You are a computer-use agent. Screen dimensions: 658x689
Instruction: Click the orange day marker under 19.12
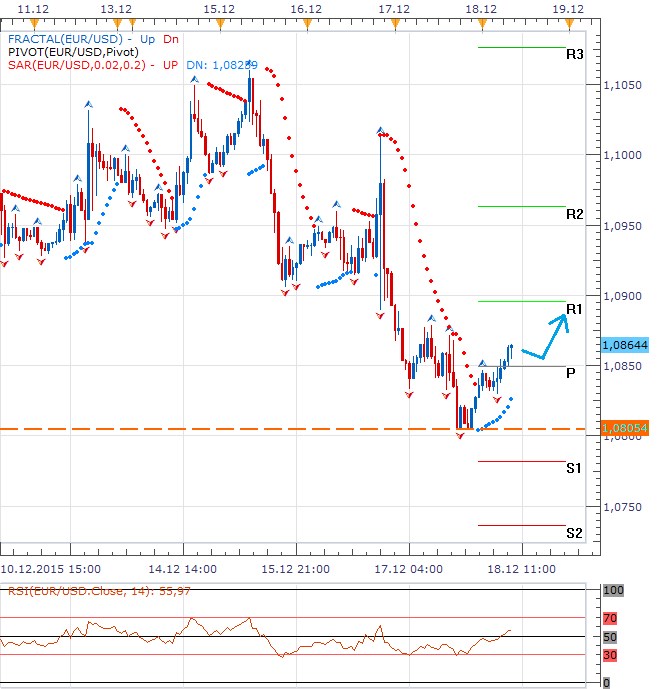point(569,24)
